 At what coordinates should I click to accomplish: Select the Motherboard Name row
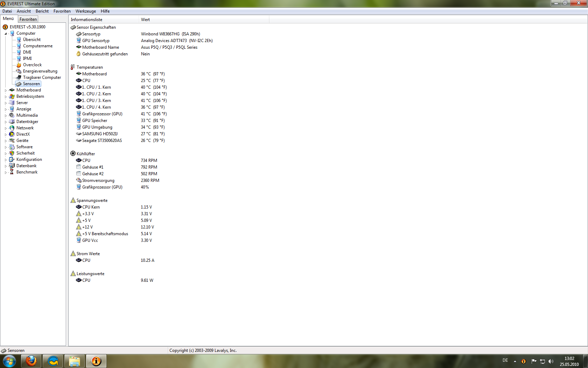(x=169, y=47)
